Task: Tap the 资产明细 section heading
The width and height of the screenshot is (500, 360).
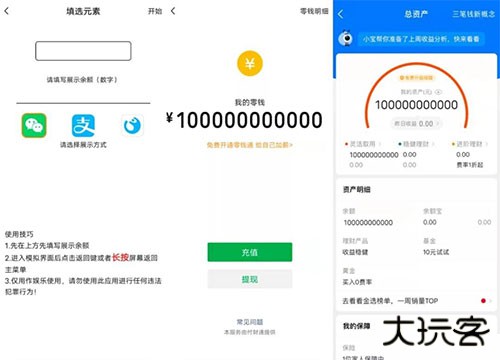Action: [x=356, y=190]
